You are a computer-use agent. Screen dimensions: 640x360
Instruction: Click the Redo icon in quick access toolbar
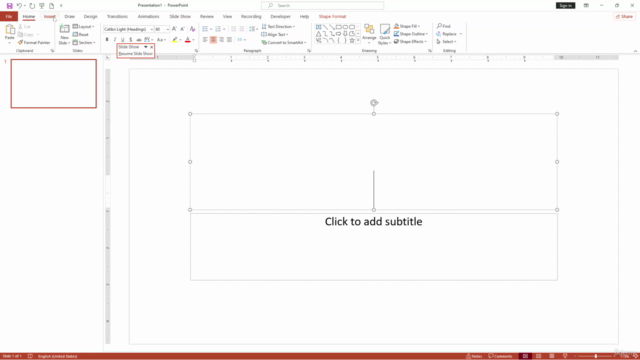32,6
